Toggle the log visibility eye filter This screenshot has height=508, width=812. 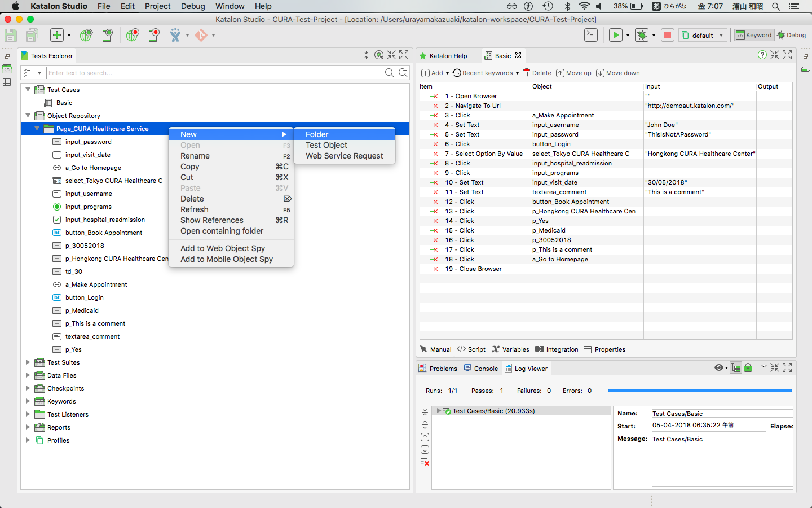(719, 367)
